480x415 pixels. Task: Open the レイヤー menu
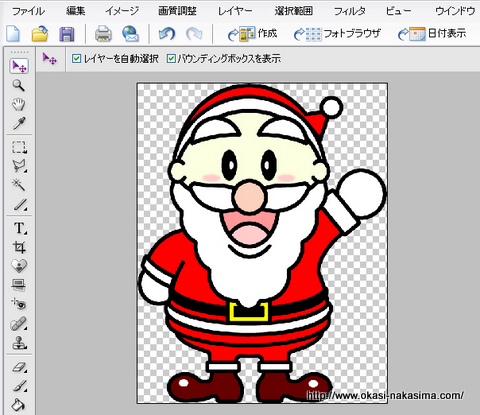click(235, 11)
